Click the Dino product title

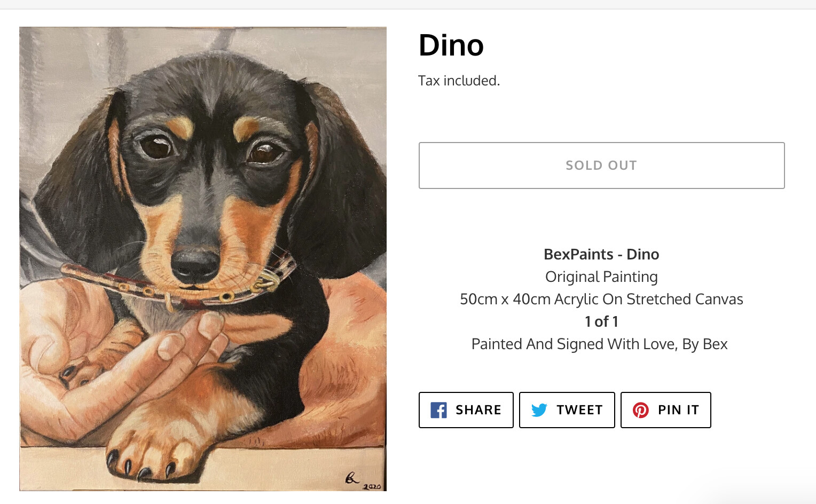point(451,45)
